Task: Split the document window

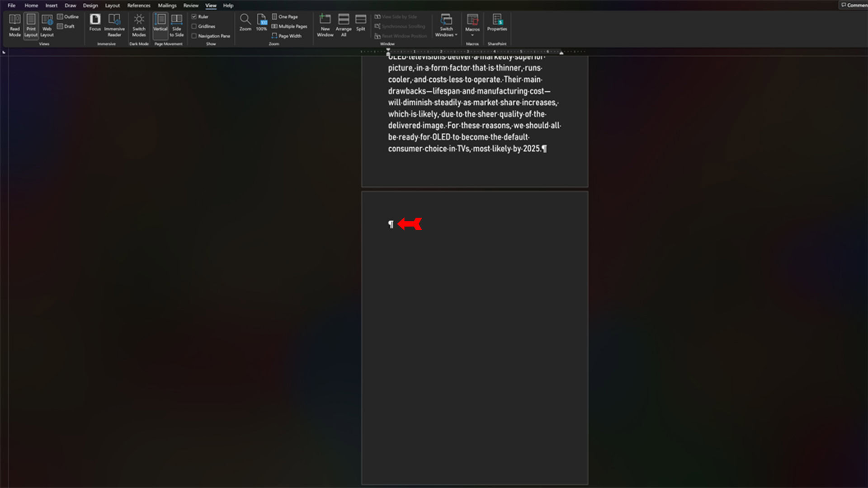Action: pyautogui.click(x=360, y=23)
